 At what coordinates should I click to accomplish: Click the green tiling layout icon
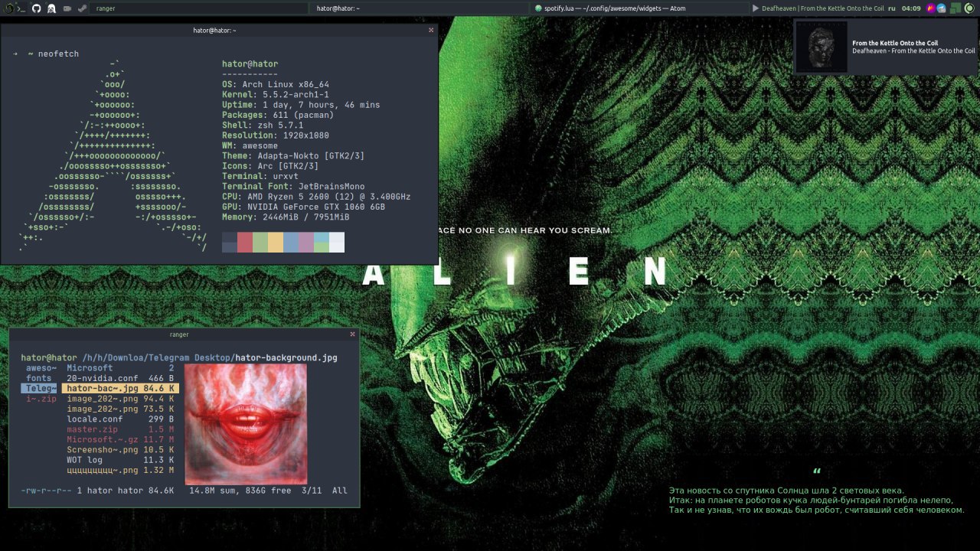(955, 8)
